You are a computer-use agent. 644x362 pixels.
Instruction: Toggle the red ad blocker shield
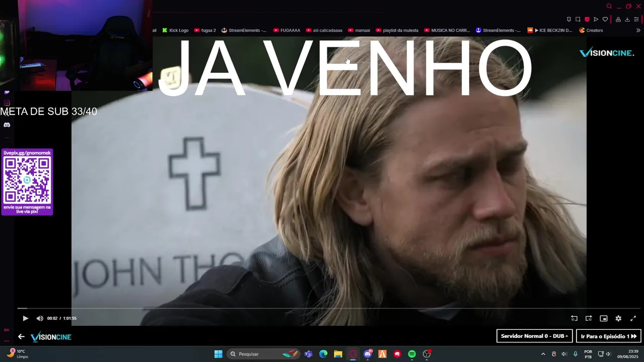[587, 20]
